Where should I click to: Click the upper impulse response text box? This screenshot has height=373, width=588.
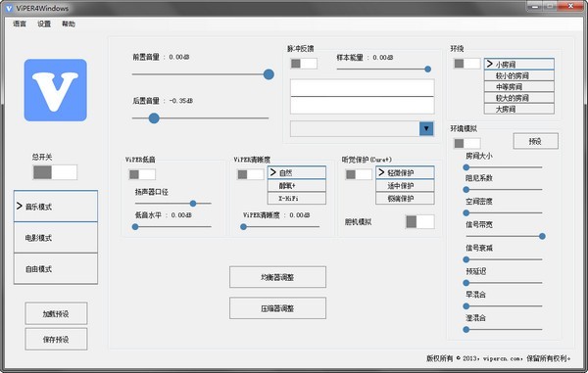tap(363, 88)
